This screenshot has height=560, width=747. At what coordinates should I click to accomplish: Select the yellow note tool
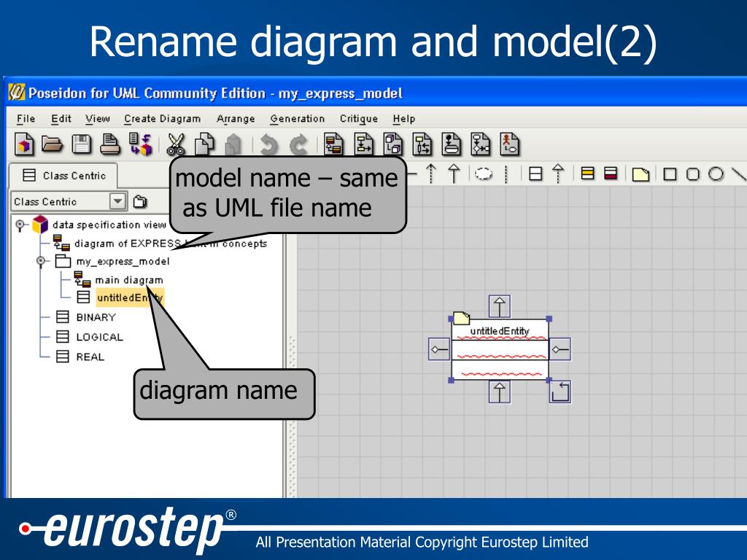[640, 174]
